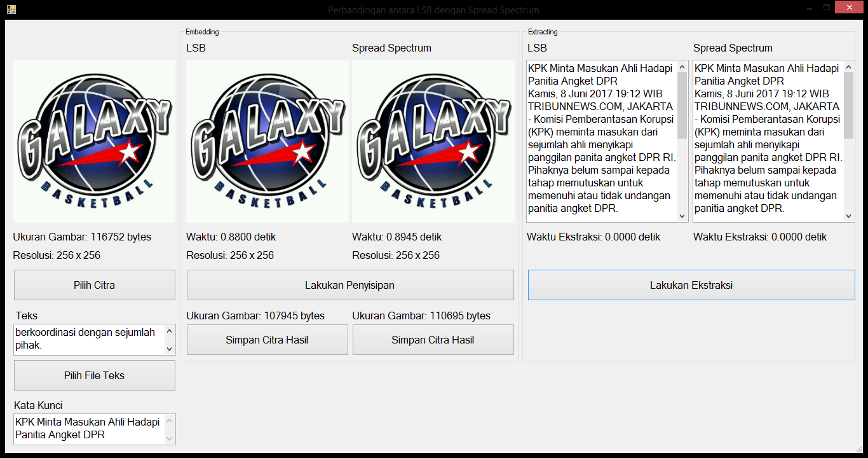
Task: Click the Pilih Citra button
Action: point(94,285)
